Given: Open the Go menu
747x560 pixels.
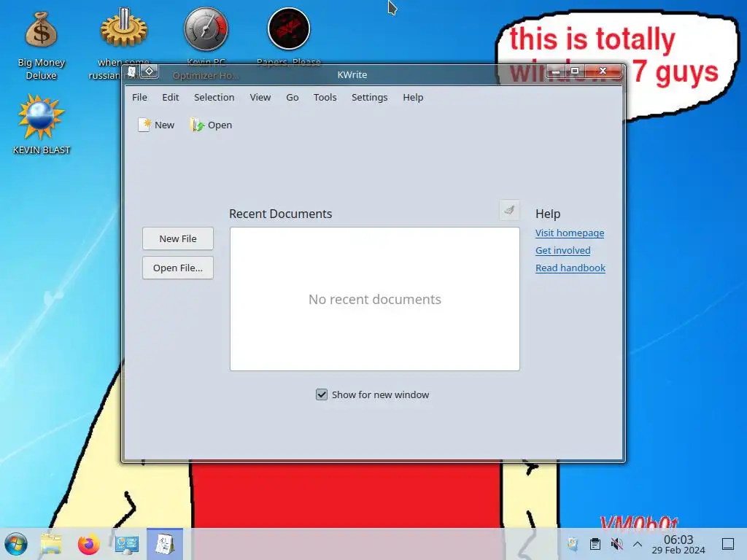Looking at the screenshot, I should (x=293, y=97).
